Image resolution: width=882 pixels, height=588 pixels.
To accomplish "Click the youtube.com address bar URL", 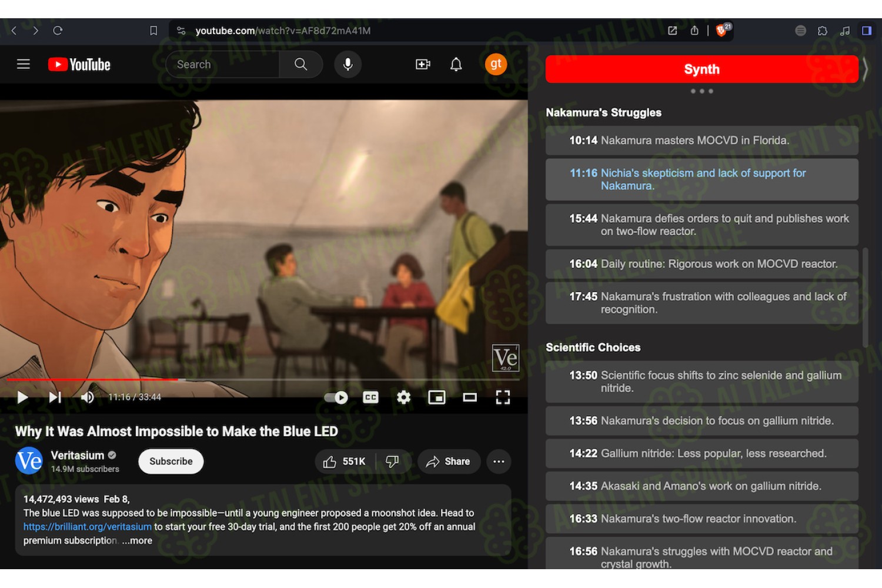I will pos(283,31).
